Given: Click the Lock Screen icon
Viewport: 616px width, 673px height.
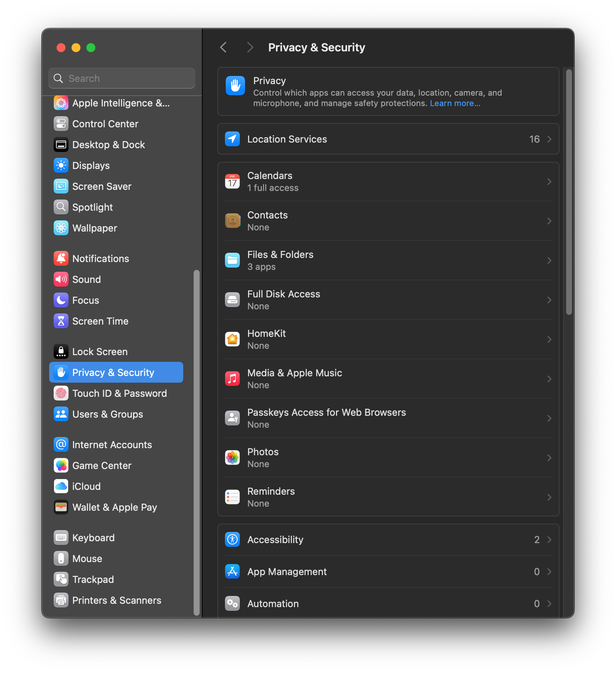Looking at the screenshot, I should click(61, 352).
